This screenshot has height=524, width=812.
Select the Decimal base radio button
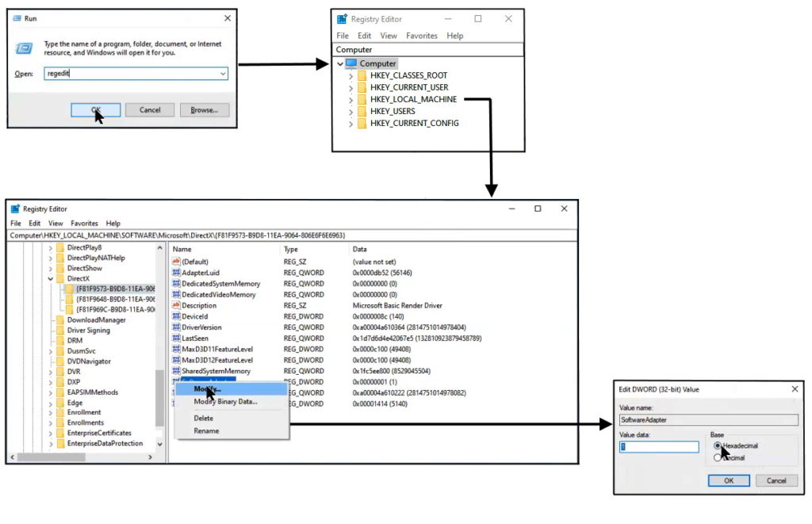point(717,457)
